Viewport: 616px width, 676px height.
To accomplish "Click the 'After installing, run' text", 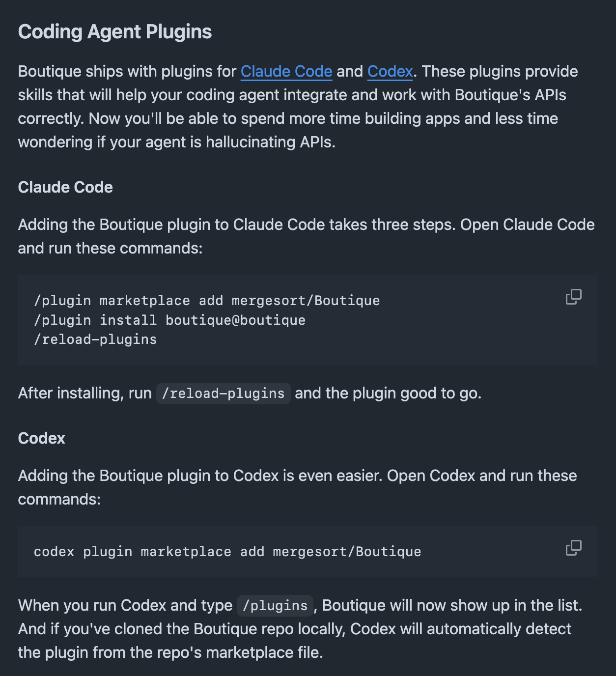I will pos(85,393).
